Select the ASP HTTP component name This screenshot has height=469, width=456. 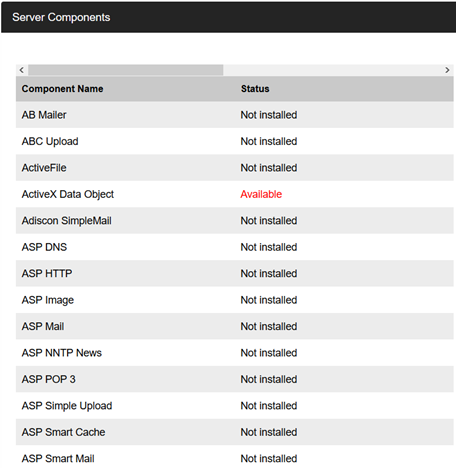click(x=47, y=273)
